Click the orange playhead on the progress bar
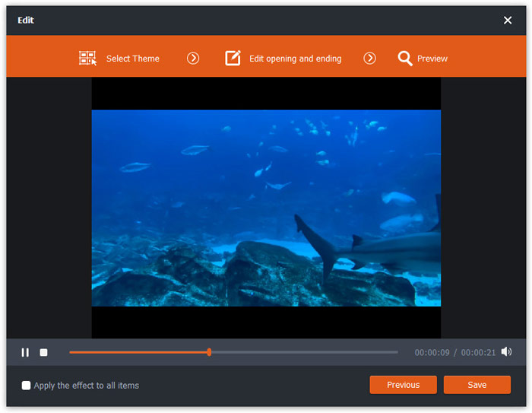The width and height of the screenshot is (532, 413). click(209, 352)
